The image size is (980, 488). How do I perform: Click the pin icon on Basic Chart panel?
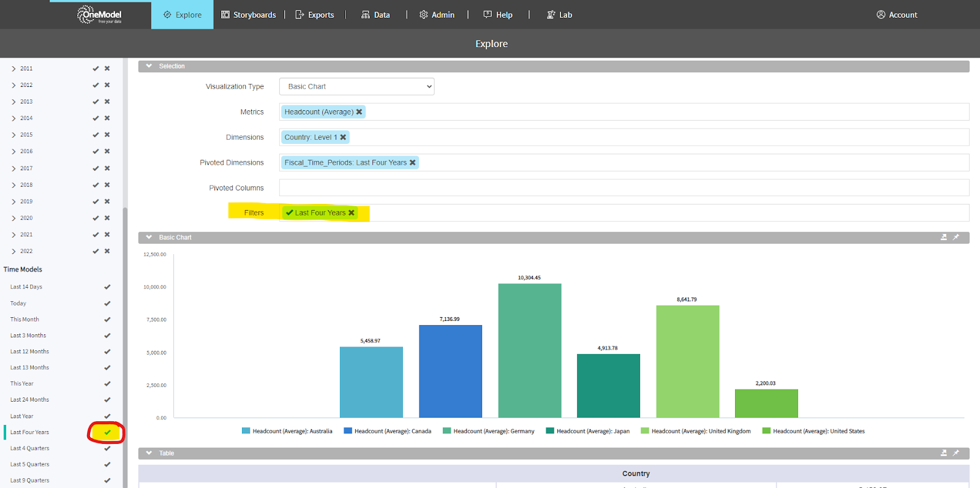[956, 238]
